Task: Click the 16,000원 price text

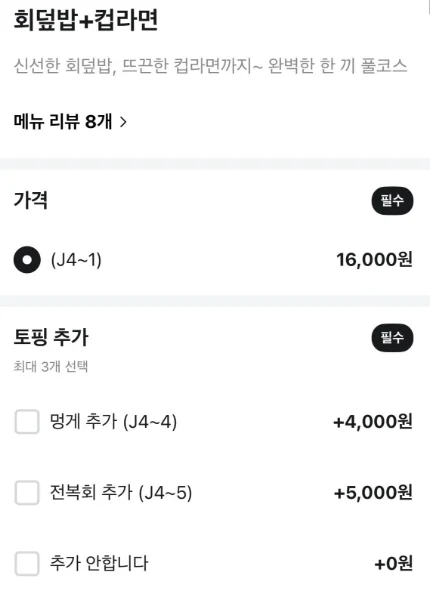Action: 374,260
